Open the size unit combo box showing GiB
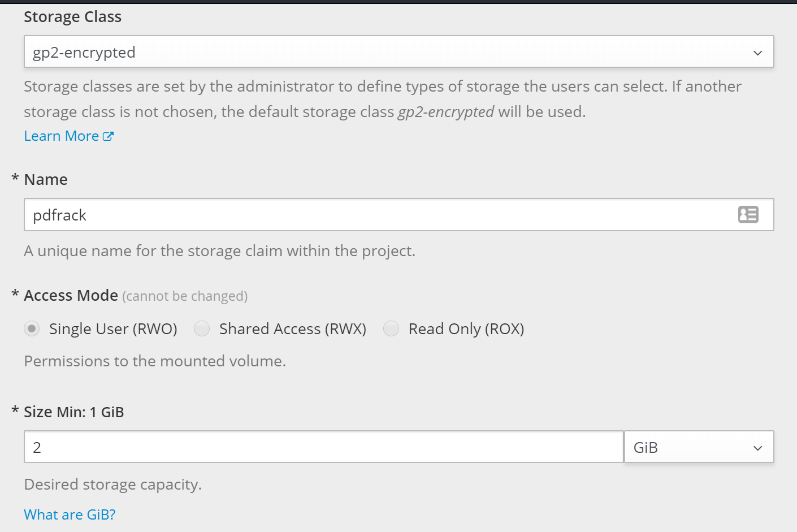797x532 pixels. [x=699, y=447]
